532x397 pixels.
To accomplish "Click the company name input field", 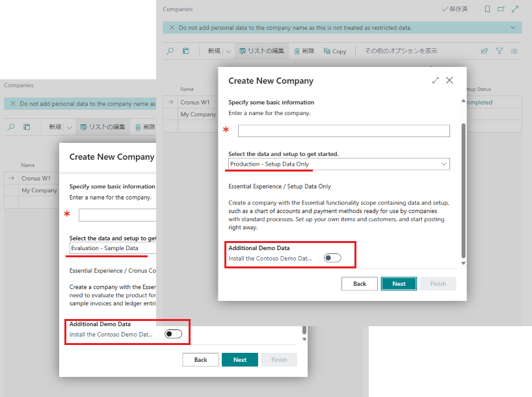I will coord(343,130).
